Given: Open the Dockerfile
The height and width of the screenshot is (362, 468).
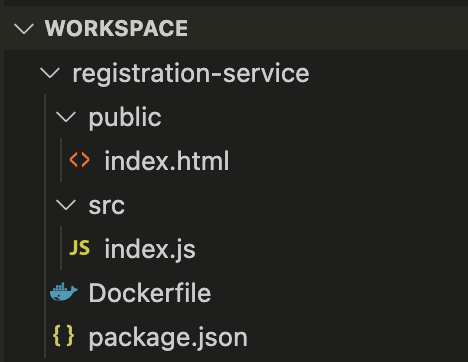Looking at the screenshot, I should click(x=150, y=293).
